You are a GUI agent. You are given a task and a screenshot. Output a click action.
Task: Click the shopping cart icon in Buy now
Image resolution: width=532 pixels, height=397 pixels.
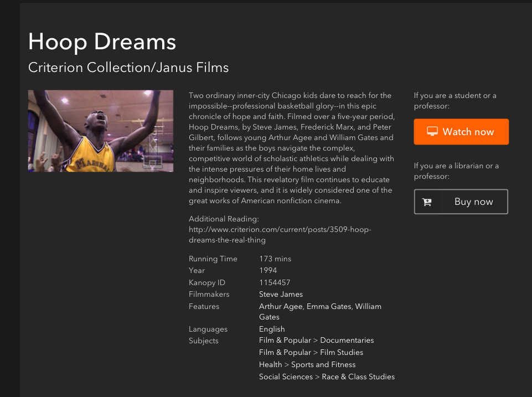[427, 202]
